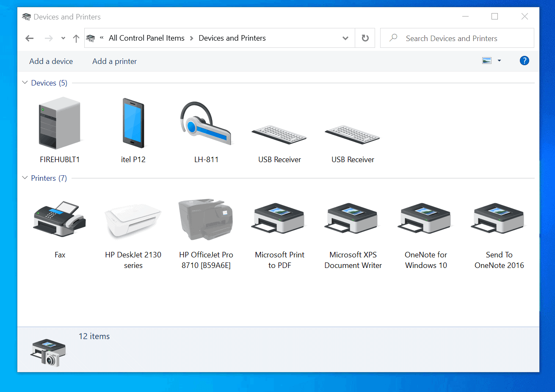The image size is (555, 392).
Task: Open the All Control Panel Items breadcrumb arrow
Action: [x=191, y=38]
